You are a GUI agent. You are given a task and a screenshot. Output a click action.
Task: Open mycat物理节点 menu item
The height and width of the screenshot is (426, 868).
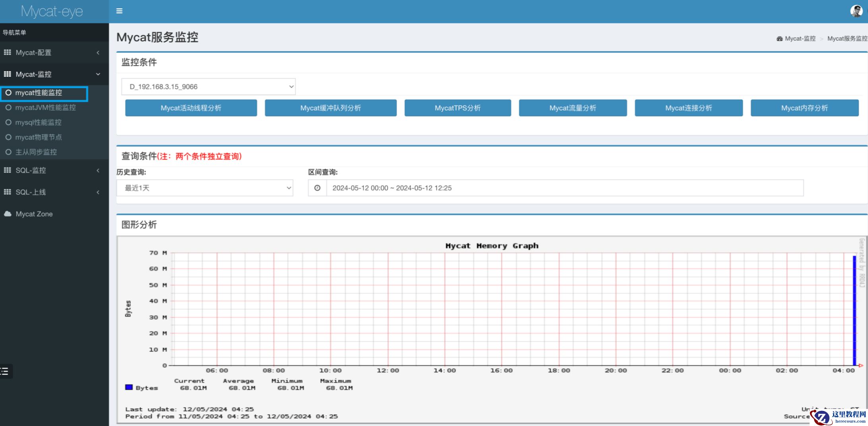[x=38, y=137]
